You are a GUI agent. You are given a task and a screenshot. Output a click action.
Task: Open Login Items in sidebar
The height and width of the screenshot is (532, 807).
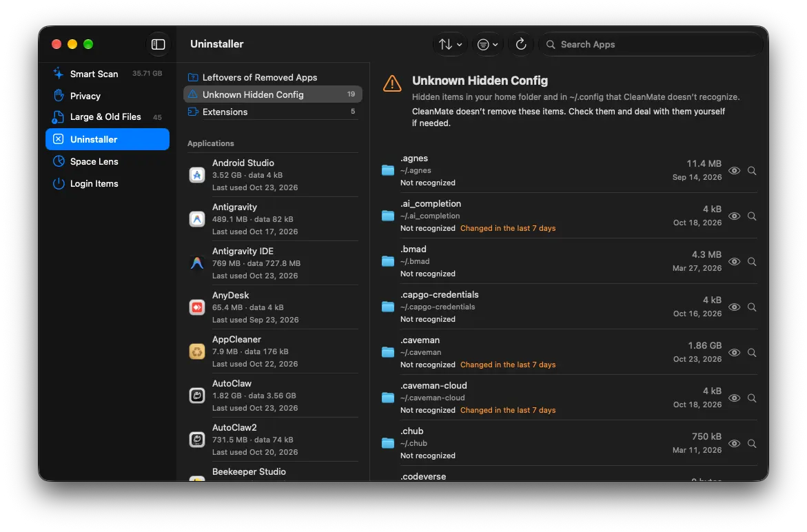click(x=108, y=183)
